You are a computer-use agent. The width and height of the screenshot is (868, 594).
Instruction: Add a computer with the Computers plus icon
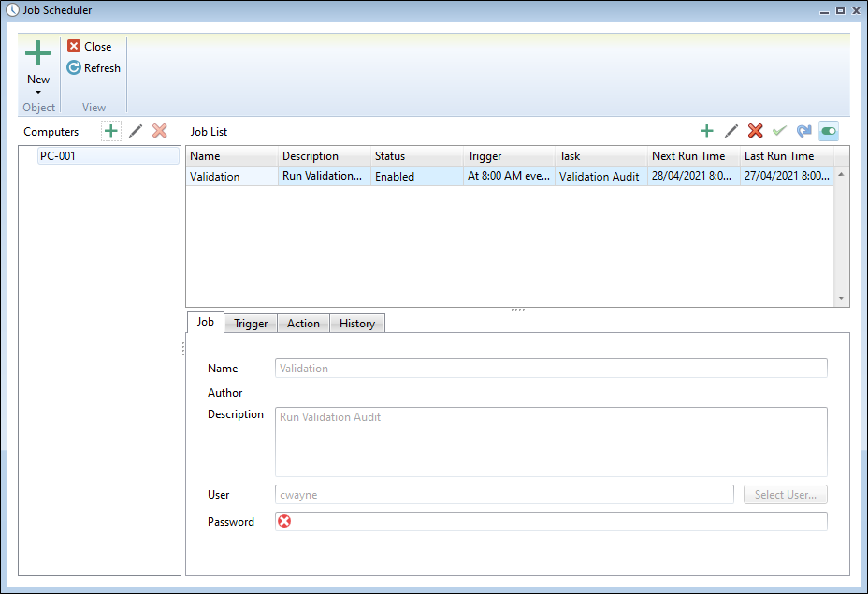(x=111, y=131)
